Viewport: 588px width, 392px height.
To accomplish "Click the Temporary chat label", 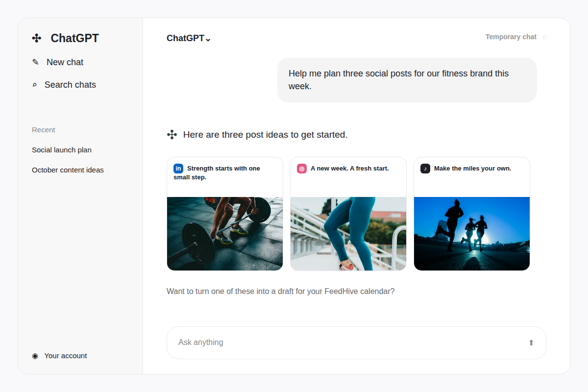I will 511,37.
